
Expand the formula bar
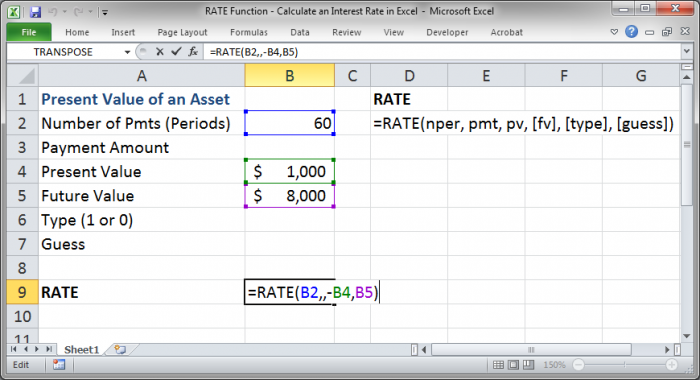pos(687,52)
